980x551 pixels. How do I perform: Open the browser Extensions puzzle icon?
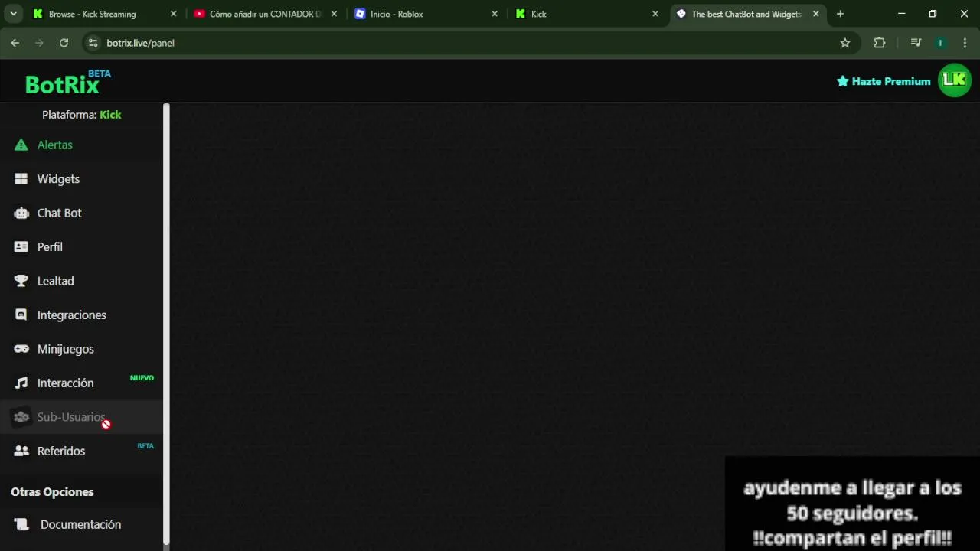click(879, 43)
